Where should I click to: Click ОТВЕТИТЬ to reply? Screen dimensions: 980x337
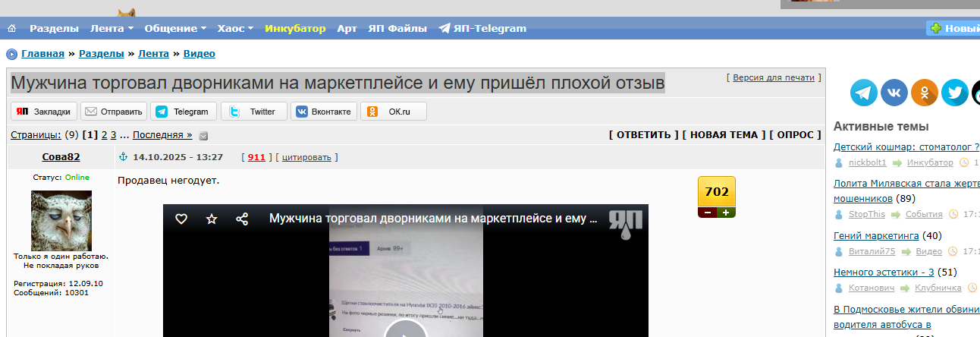[644, 135]
